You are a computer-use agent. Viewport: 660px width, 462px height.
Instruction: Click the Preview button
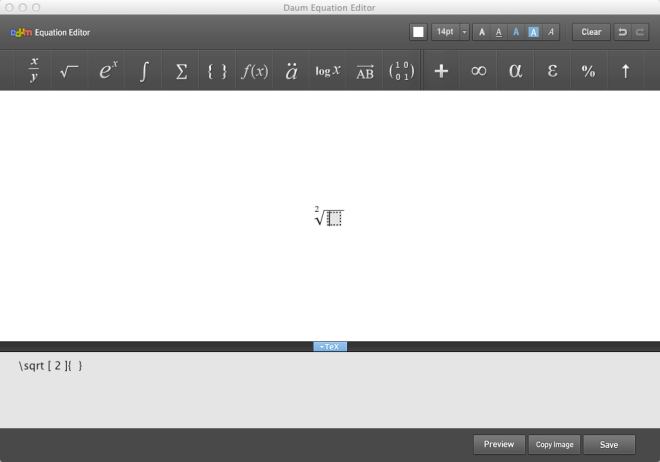pyautogui.click(x=499, y=444)
